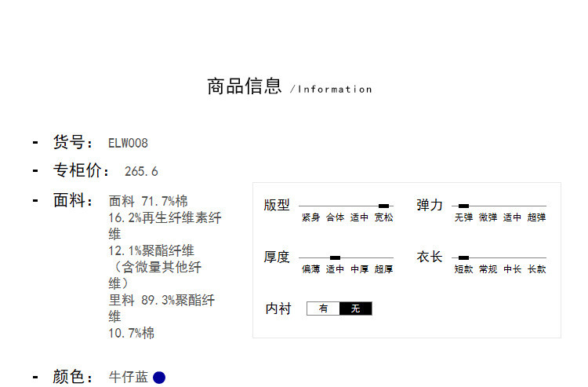Select 偏薄 on the 厚度 scale
Image resolution: width=588 pixels, height=387 pixels.
[x=310, y=269]
